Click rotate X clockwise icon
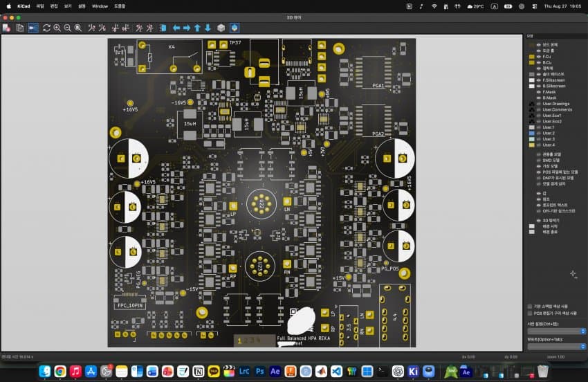The height and width of the screenshot is (382, 588). tap(91, 28)
